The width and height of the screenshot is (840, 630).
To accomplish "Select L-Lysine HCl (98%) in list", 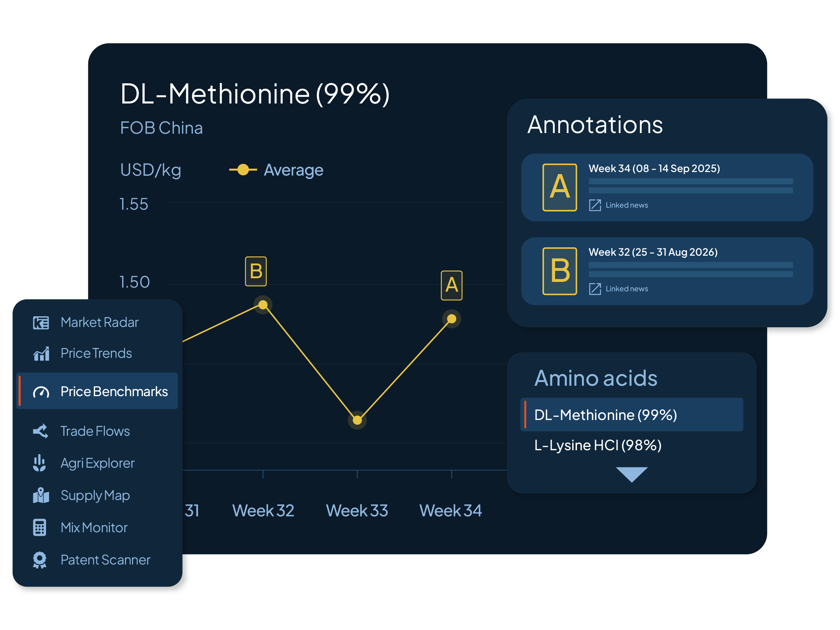I will (x=598, y=446).
